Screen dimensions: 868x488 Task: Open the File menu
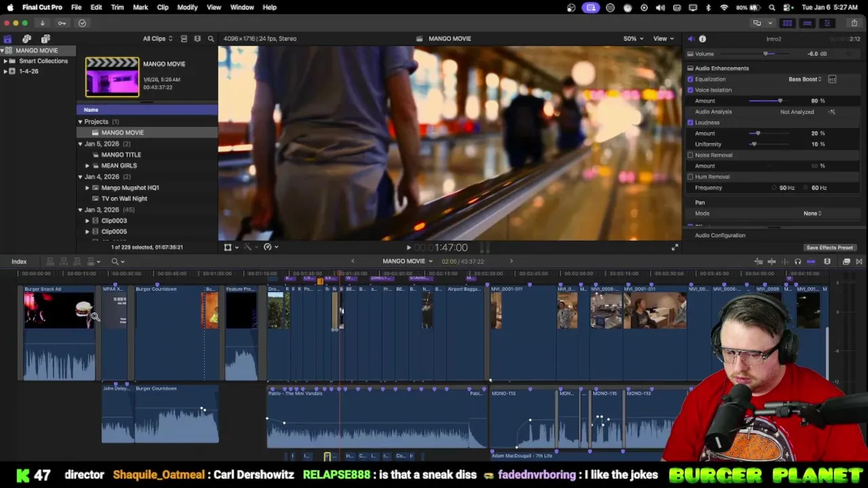click(x=76, y=7)
